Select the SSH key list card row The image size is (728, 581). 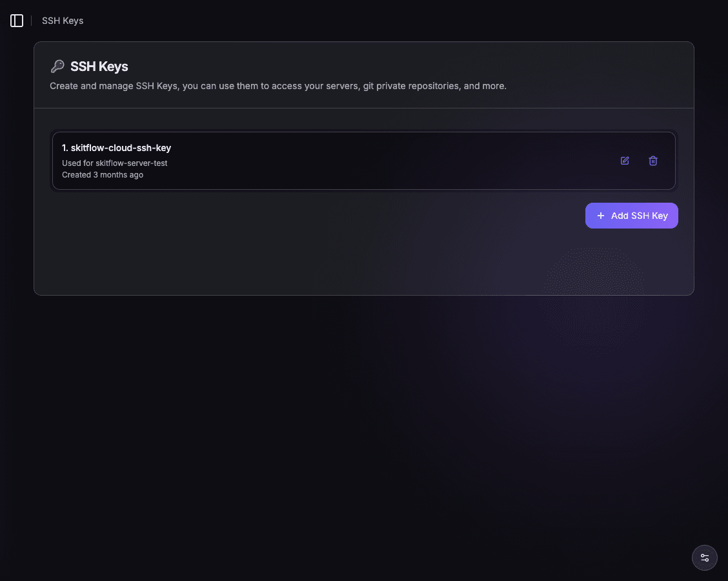point(364,161)
